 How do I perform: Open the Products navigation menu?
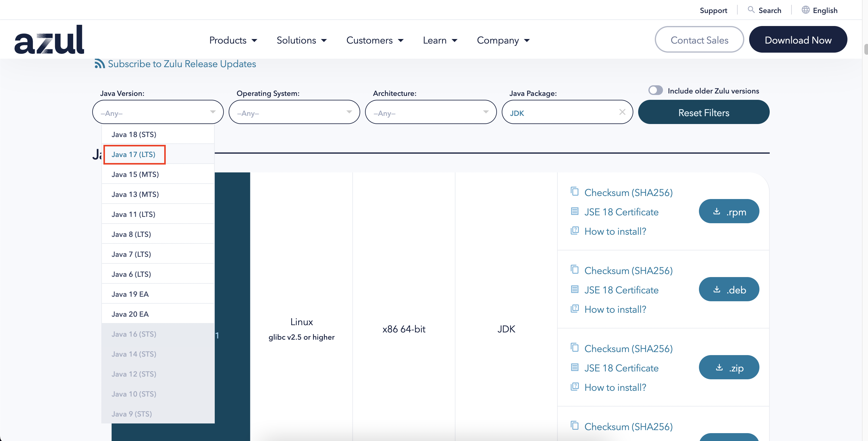[x=233, y=41]
